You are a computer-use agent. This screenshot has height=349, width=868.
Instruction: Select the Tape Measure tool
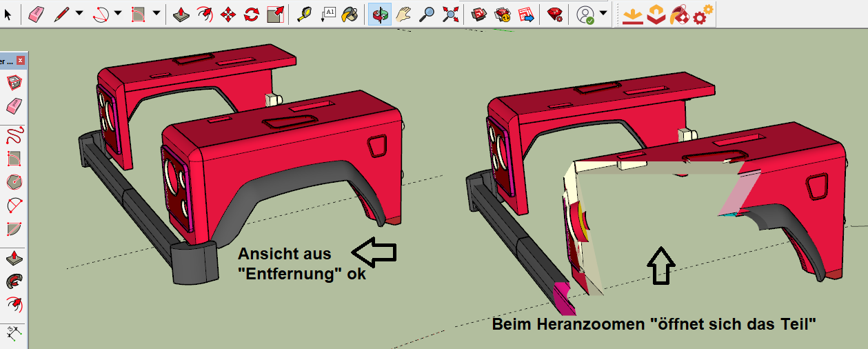click(x=304, y=14)
